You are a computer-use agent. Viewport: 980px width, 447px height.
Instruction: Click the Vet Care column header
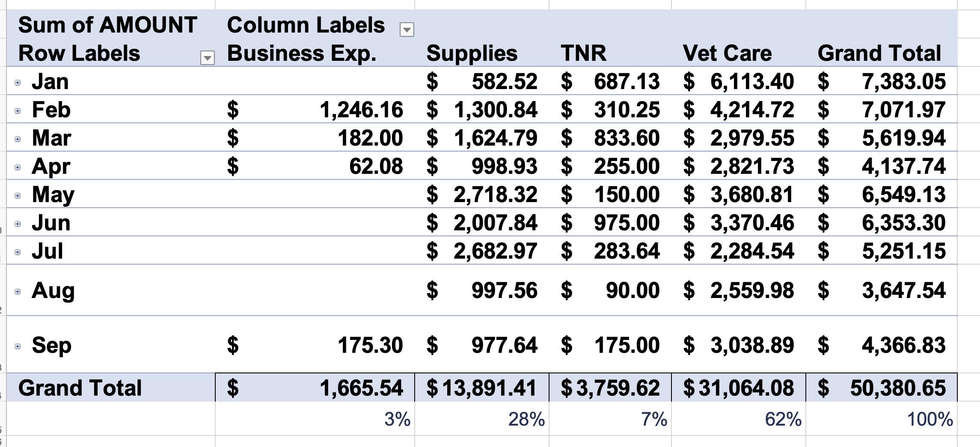click(x=728, y=54)
